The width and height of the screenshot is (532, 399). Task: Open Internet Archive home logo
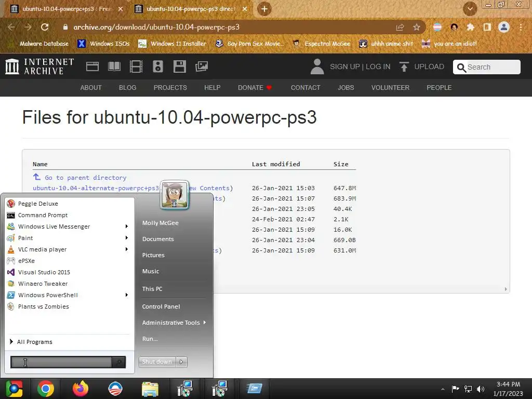click(x=39, y=66)
